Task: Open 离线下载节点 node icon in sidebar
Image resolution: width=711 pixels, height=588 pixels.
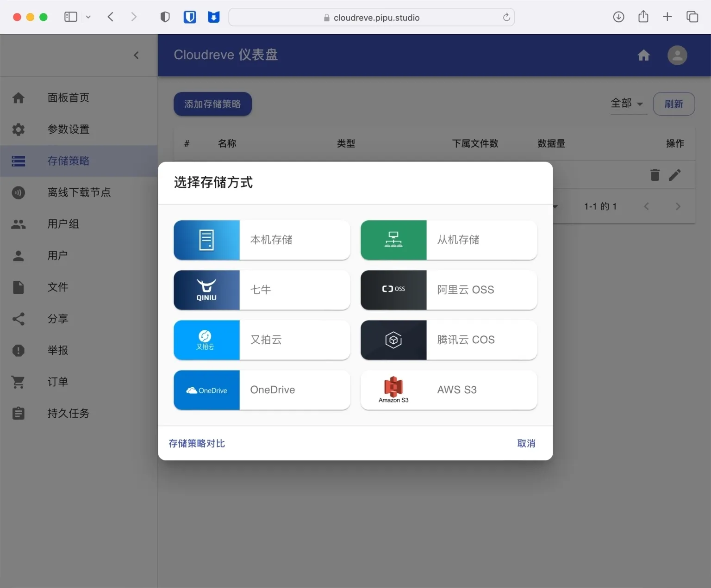Action: [19, 192]
